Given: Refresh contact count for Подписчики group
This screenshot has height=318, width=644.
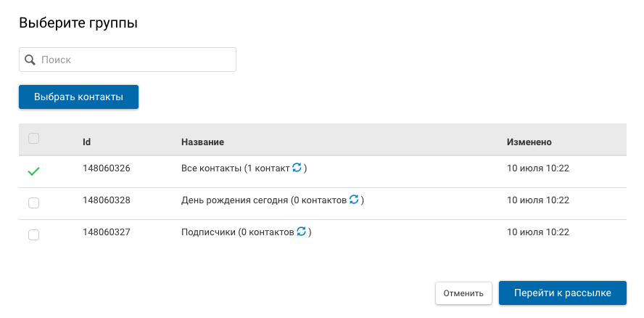Looking at the screenshot, I should pyautogui.click(x=301, y=232).
